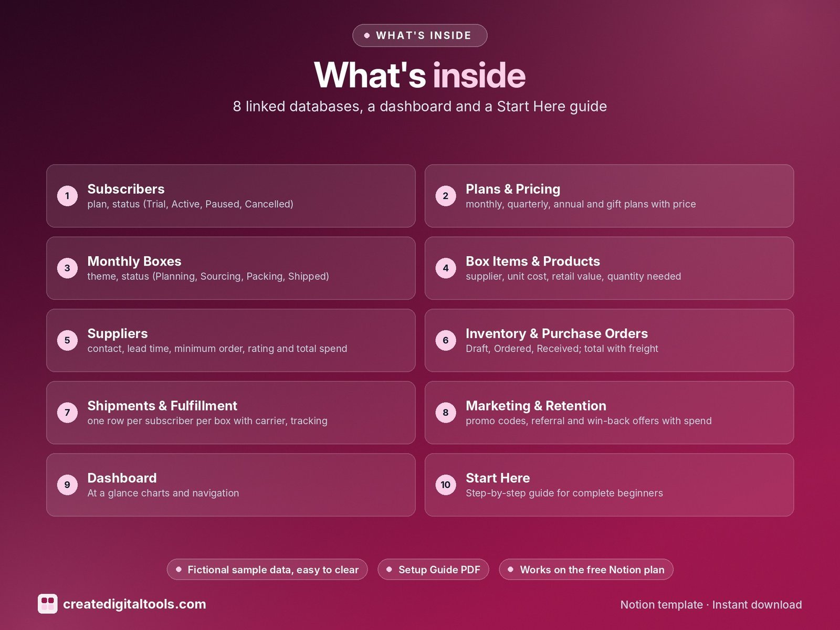Select the Step-by-step guide description

(564, 493)
